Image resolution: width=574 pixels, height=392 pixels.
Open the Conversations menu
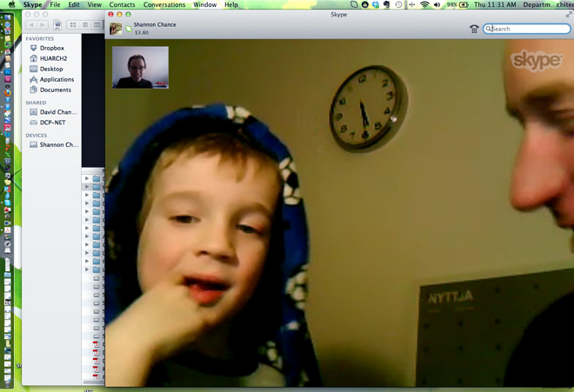point(164,5)
